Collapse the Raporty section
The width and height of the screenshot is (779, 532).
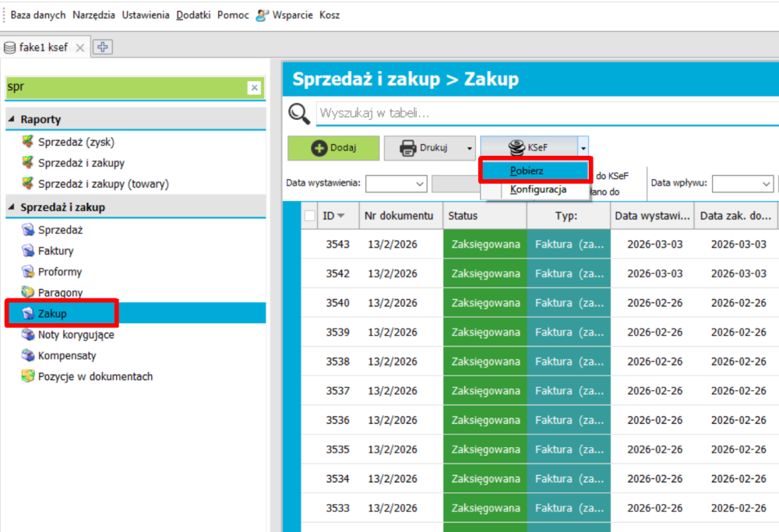pyautogui.click(x=12, y=119)
